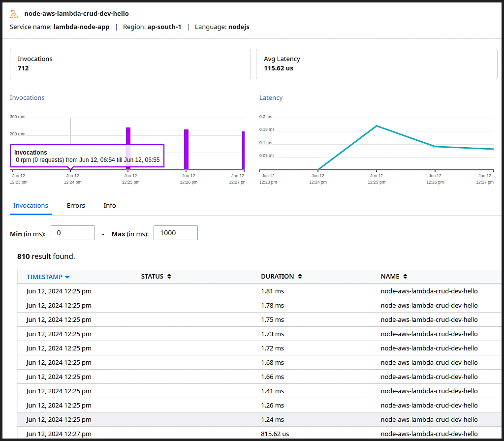Open the Errors tab
The width and height of the screenshot is (504, 441).
click(x=76, y=206)
